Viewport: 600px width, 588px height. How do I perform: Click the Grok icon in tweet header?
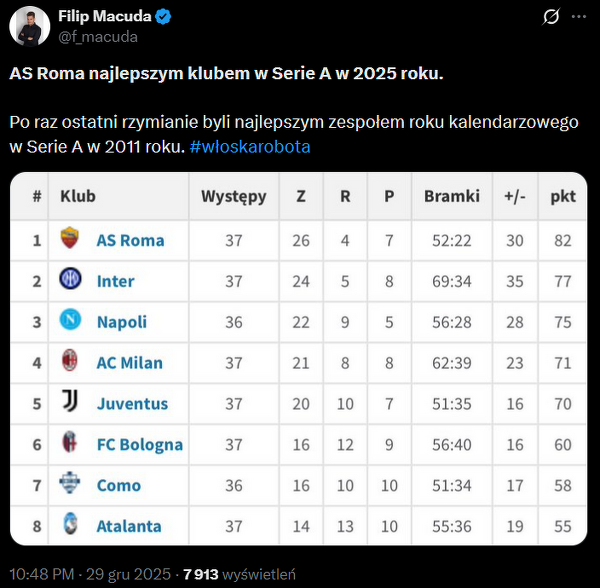(x=549, y=17)
